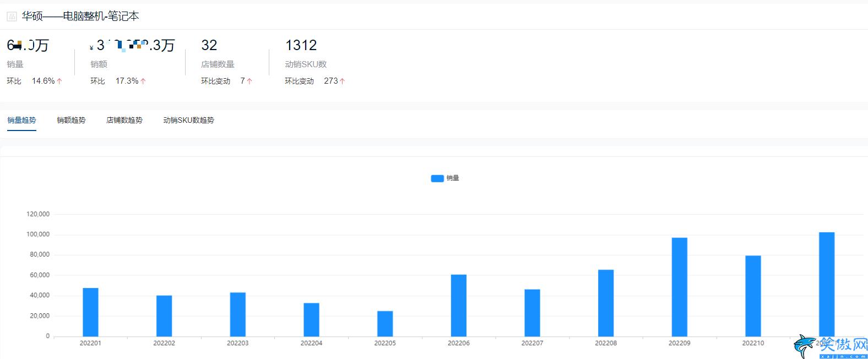Click the red up arrow beside 17.3%
868x359 pixels.
(x=143, y=81)
